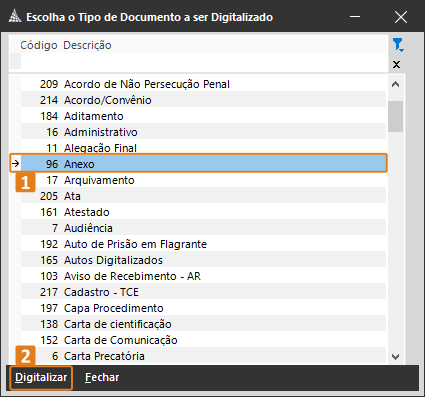This screenshot has height=397, width=425.
Task: Select row 184 Aditamento
Action: coord(203,116)
